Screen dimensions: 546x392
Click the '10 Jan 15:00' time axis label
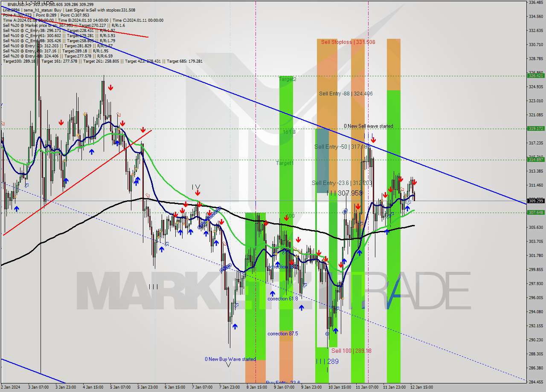339,387
